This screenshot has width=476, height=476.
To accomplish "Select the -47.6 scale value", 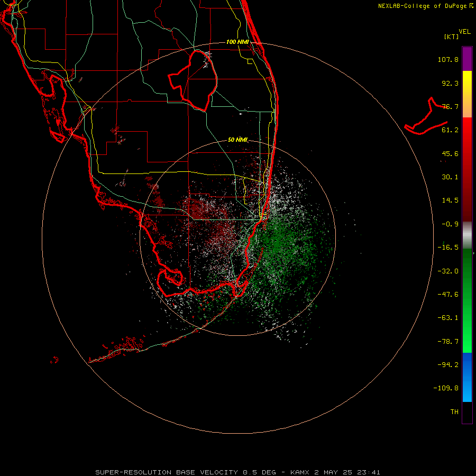I will coord(448,295).
